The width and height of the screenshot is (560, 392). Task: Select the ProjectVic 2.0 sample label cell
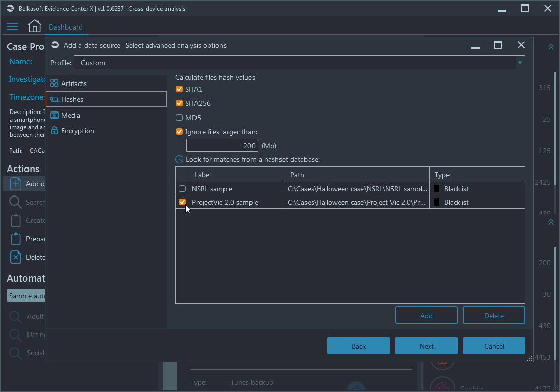(x=237, y=202)
